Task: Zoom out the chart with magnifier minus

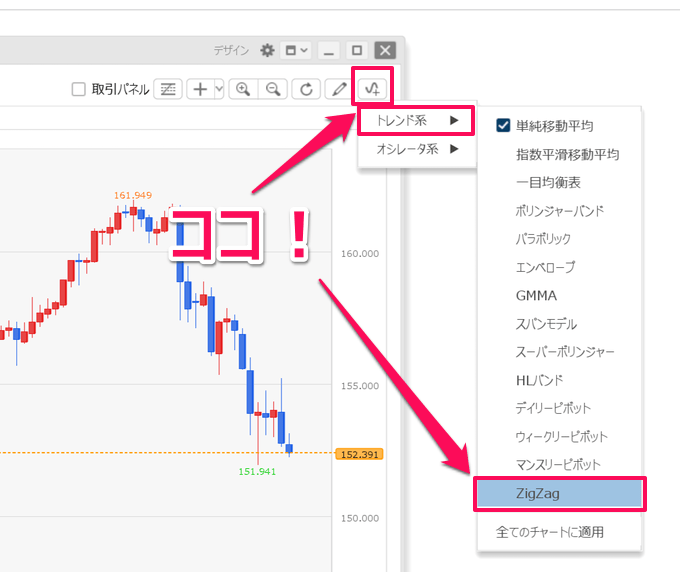Action: pos(272,89)
